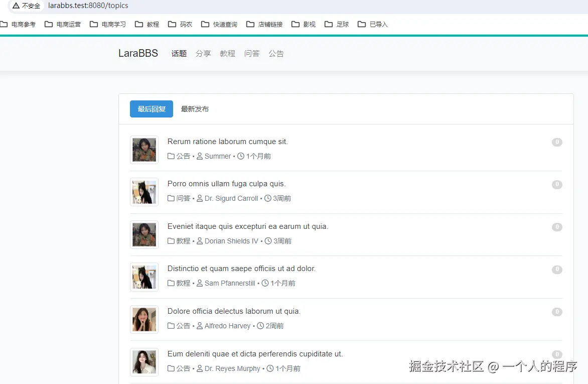This screenshot has height=384, width=588.
Task: Open avatar of Distinctio et quam topic
Action: pyautogui.click(x=144, y=277)
